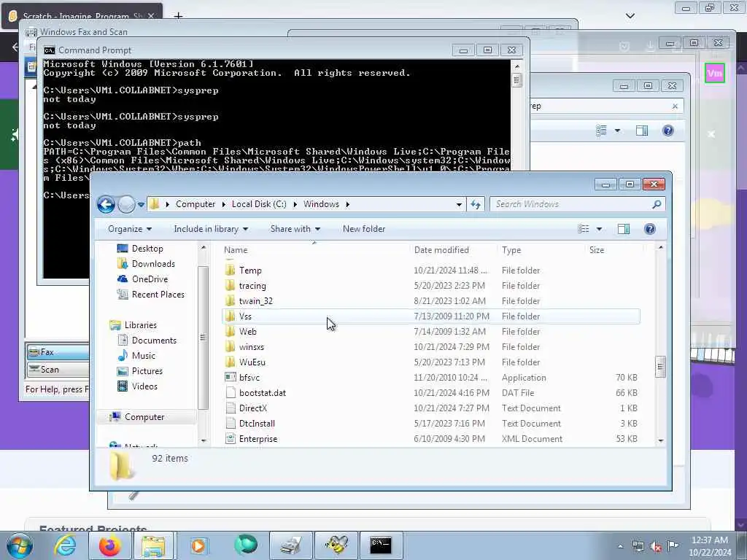The image size is (747, 560).
Task: Select the bfsvc application file
Action: click(430, 378)
